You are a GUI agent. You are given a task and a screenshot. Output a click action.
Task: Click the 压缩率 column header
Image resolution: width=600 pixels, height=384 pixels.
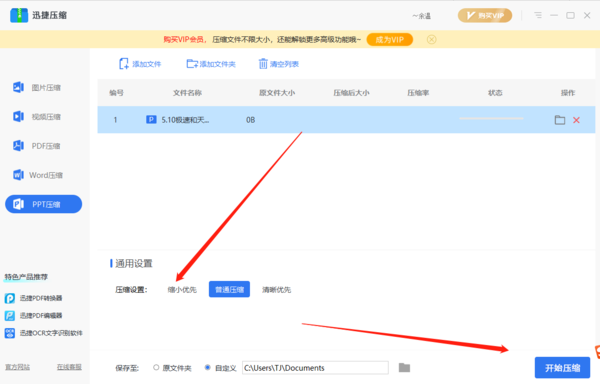coord(418,93)
